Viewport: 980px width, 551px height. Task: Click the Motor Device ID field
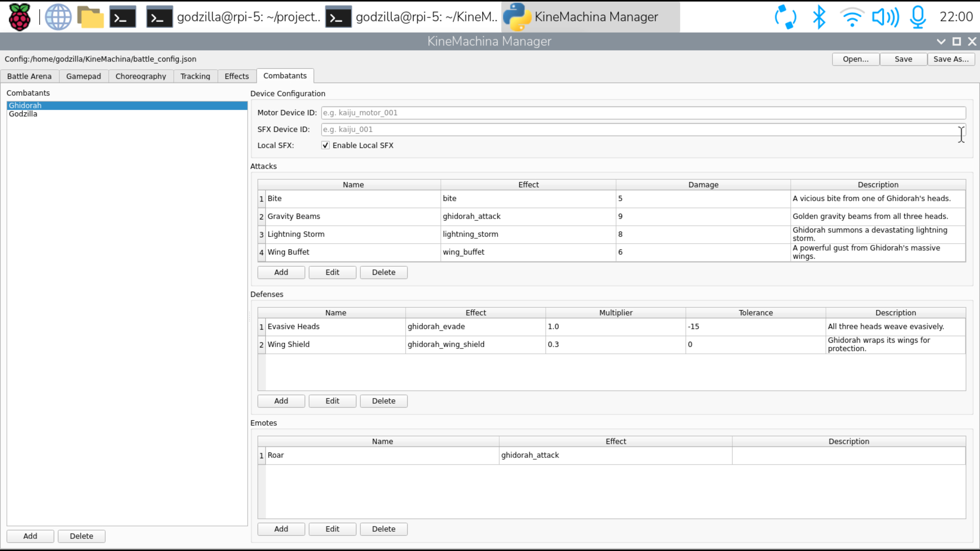[x=643, y=112]
